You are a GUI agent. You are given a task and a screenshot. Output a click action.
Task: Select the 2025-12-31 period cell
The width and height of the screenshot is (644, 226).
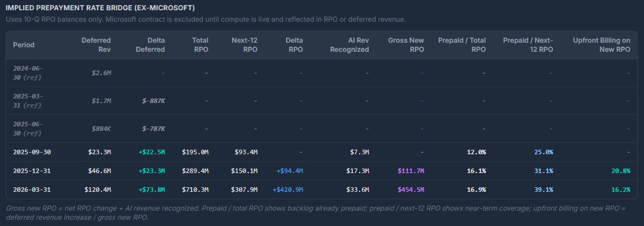32,171
